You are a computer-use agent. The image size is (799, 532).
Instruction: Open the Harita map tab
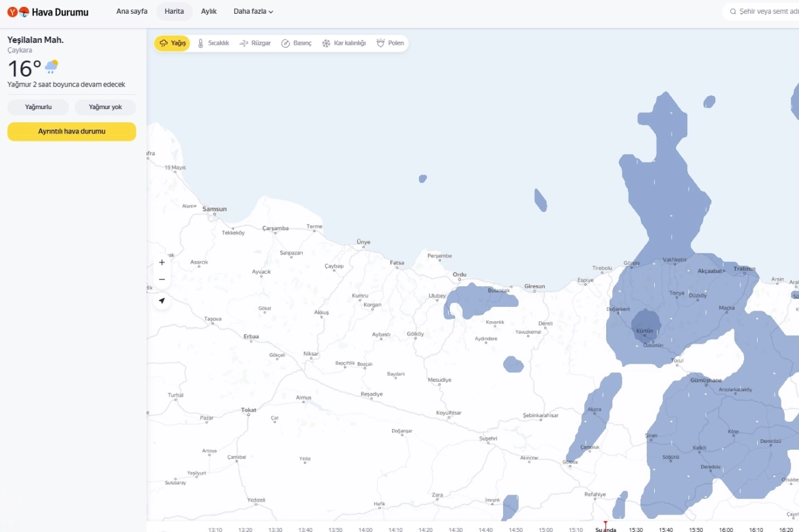tap(174, 11)
